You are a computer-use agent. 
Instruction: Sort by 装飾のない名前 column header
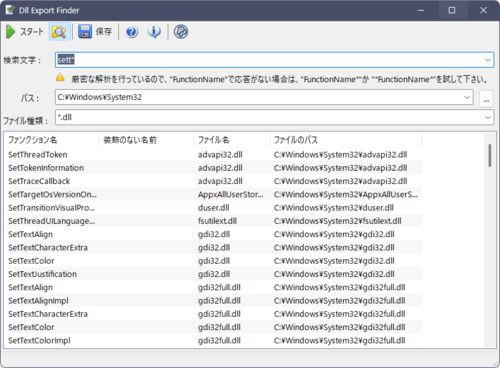pyautogui.click(x=146, y=140)
